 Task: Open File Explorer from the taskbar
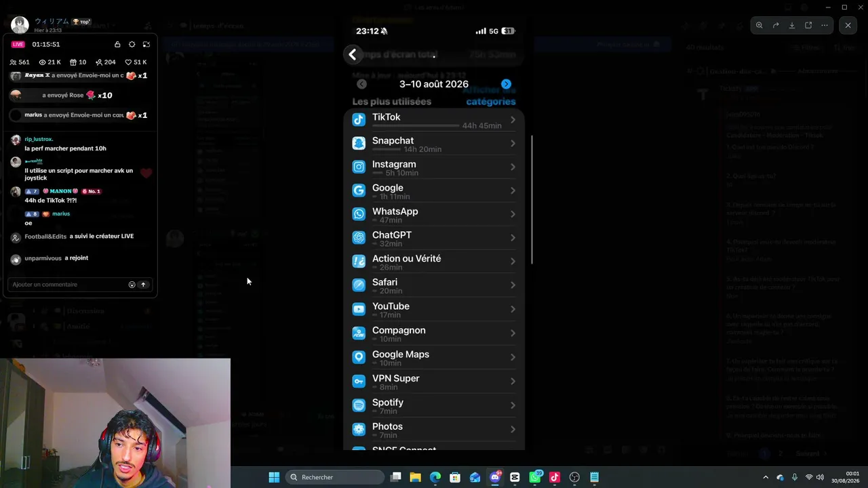tap(416, 477)
